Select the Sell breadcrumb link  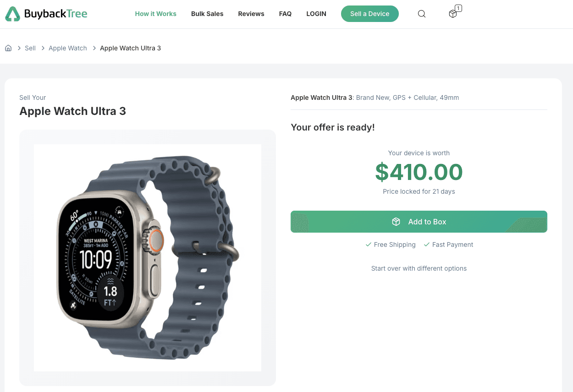coord(30,48)
